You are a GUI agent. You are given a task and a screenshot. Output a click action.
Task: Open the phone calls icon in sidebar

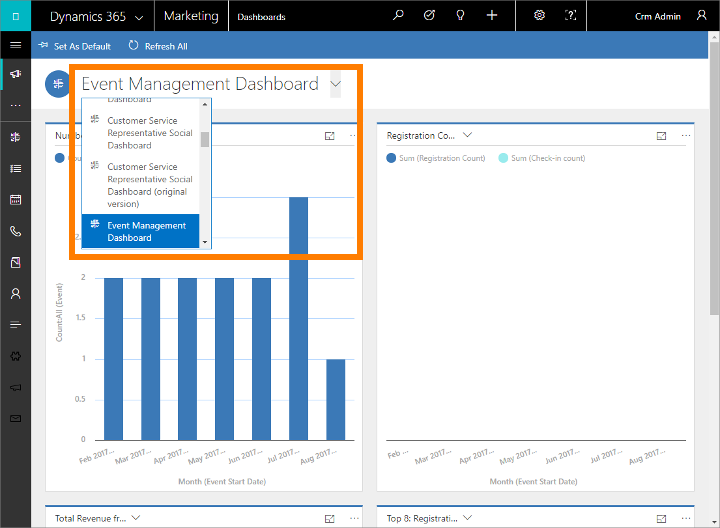15,231
